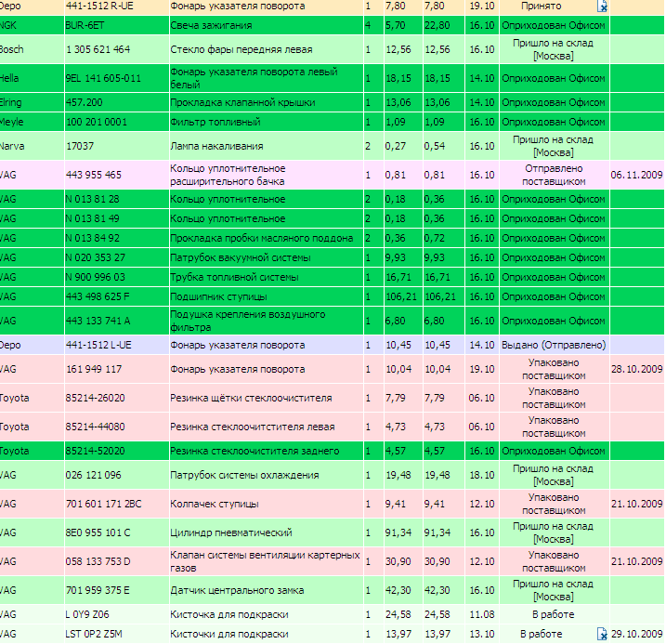This screenshot has width=666, height=644.
Task: Select part number 85214-44080
Action: click(95, 427)
